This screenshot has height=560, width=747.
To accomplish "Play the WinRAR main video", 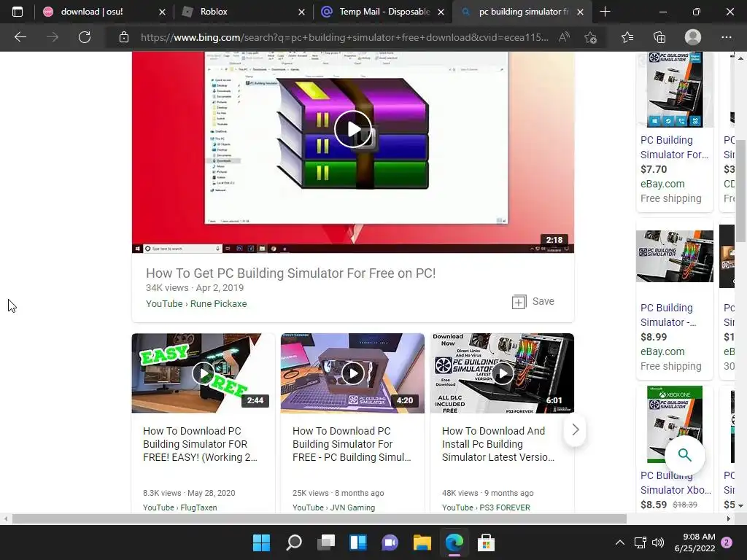I will pyautogui.click(x=353, y=129).
